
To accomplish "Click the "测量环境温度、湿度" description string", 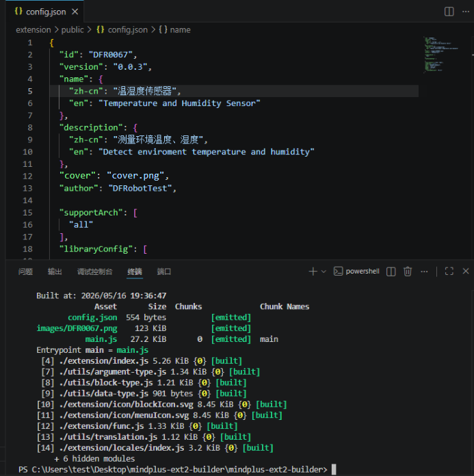I will tap(158, 140).
